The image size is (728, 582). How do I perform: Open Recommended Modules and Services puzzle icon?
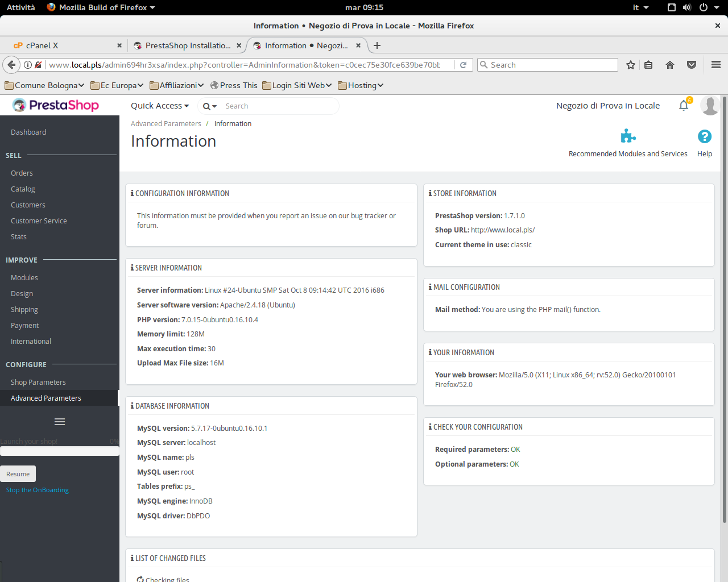(628, 136)
